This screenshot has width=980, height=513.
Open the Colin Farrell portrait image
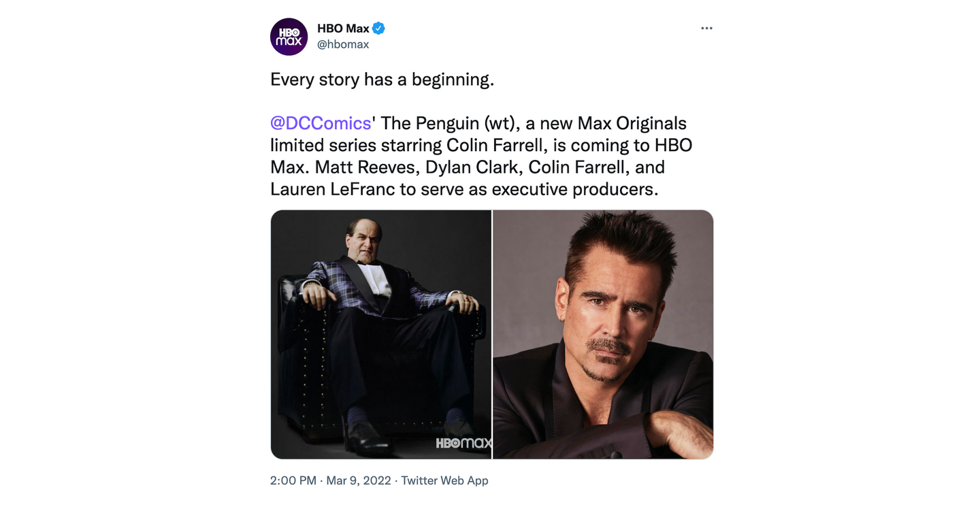coord(603,333)
